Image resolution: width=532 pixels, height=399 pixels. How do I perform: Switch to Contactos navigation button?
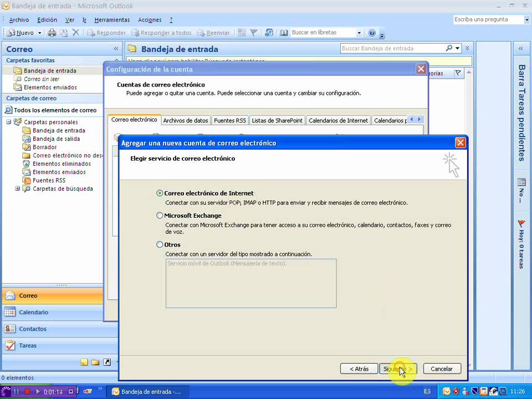coord(53,329)
